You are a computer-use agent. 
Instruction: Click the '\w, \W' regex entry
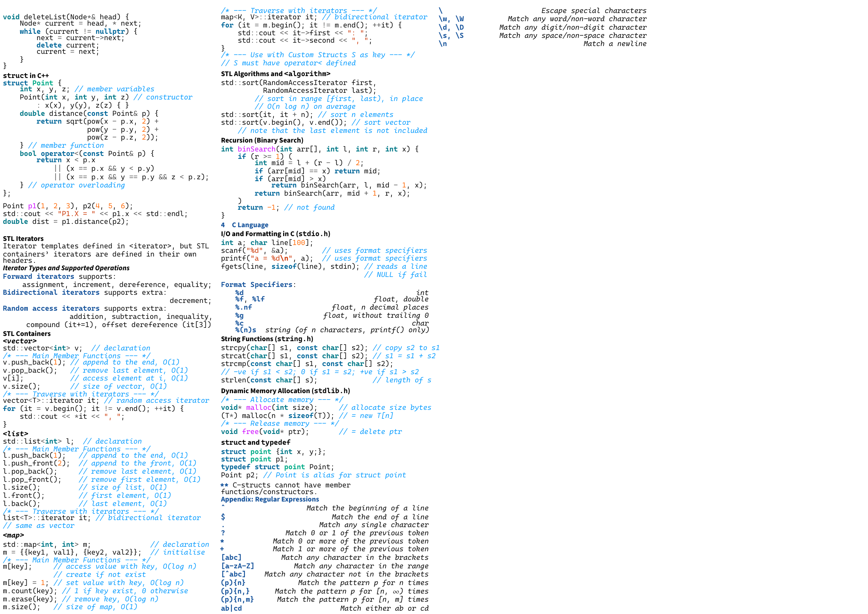click(x=451, y=19)
